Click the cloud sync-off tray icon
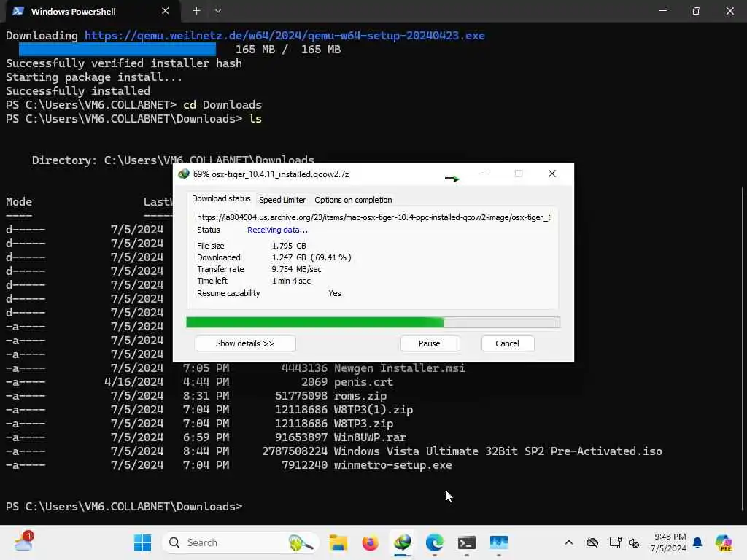 [x=592, y=542]
